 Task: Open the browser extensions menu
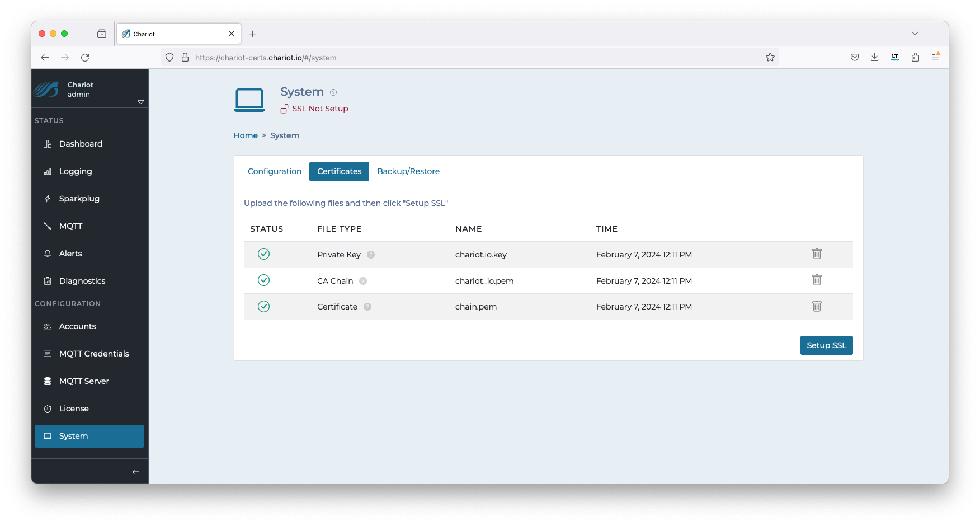(x=915, y=57)
